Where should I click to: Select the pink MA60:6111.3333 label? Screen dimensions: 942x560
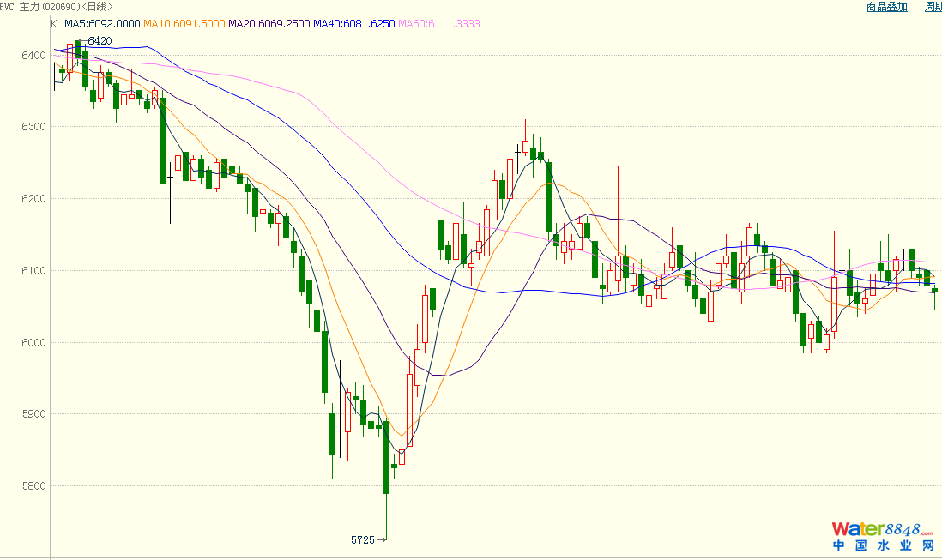438,24
